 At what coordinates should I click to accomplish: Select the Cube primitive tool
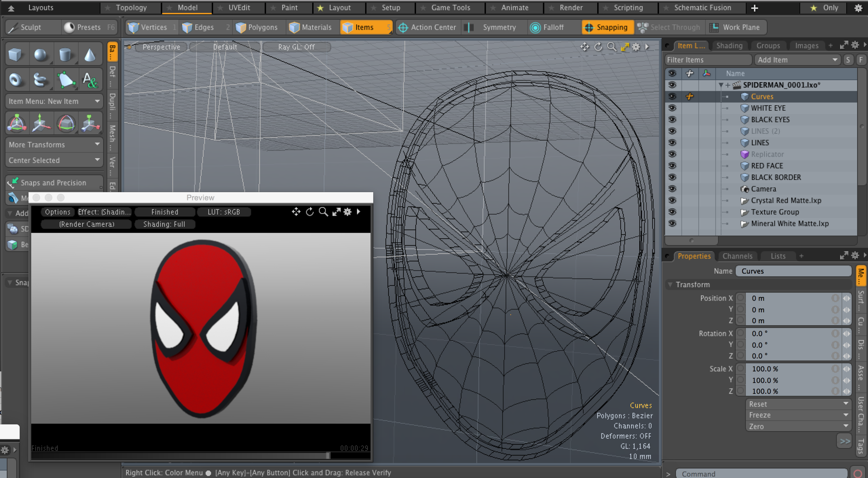(x=16, y=54)
